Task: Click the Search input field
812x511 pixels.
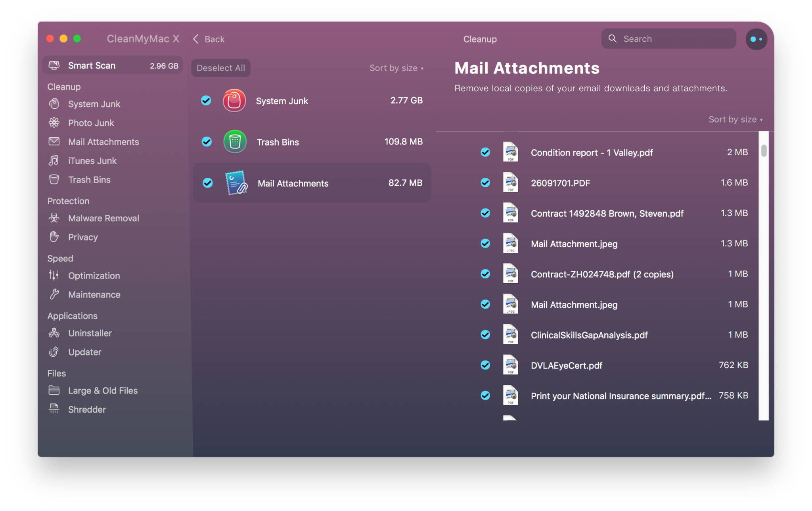Action: [x=668, y=38]
